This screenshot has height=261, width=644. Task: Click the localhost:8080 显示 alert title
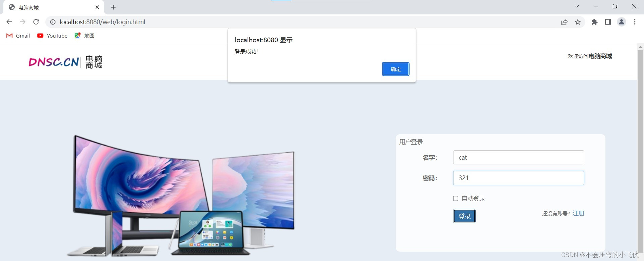(x=264, y=40)
